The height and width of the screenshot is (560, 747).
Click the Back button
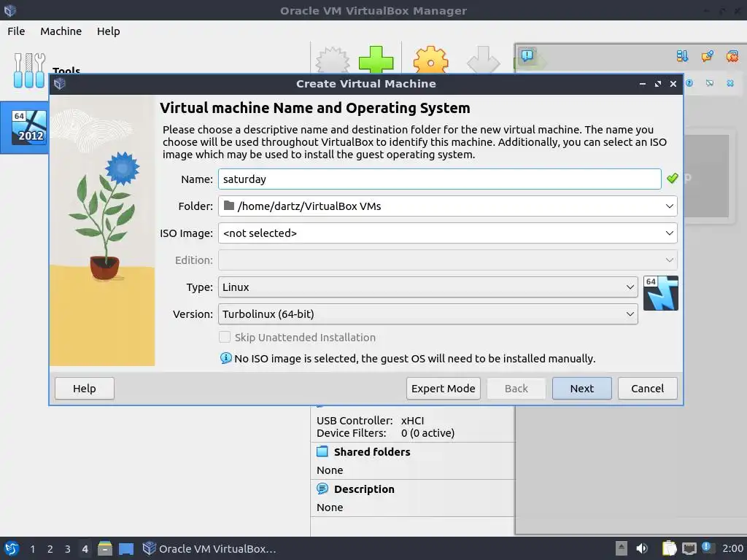[516, 389]
